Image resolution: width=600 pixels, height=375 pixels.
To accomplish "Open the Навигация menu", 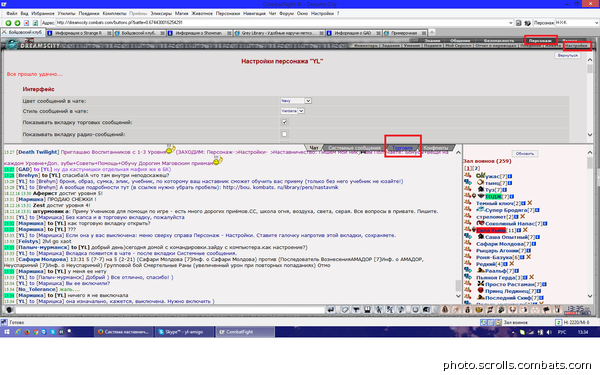I will (254, 13).
